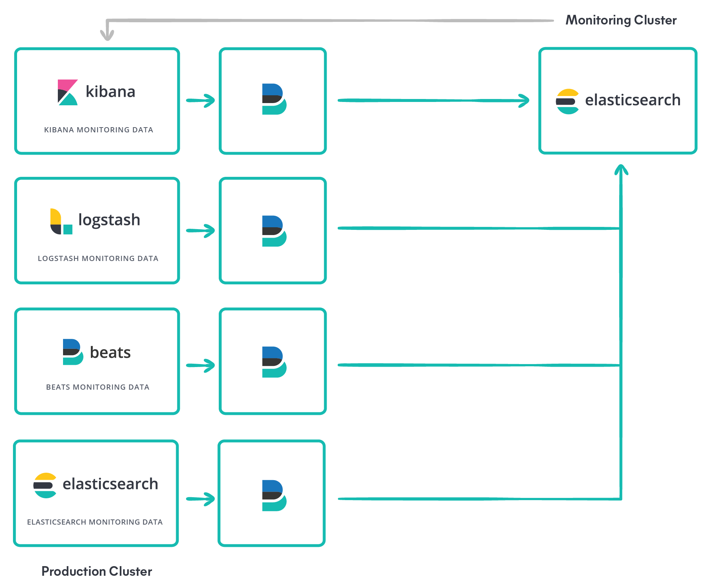
Task: Click the LOGSTASH MONITORING DATA caption
Action: (x=98, y=258)
